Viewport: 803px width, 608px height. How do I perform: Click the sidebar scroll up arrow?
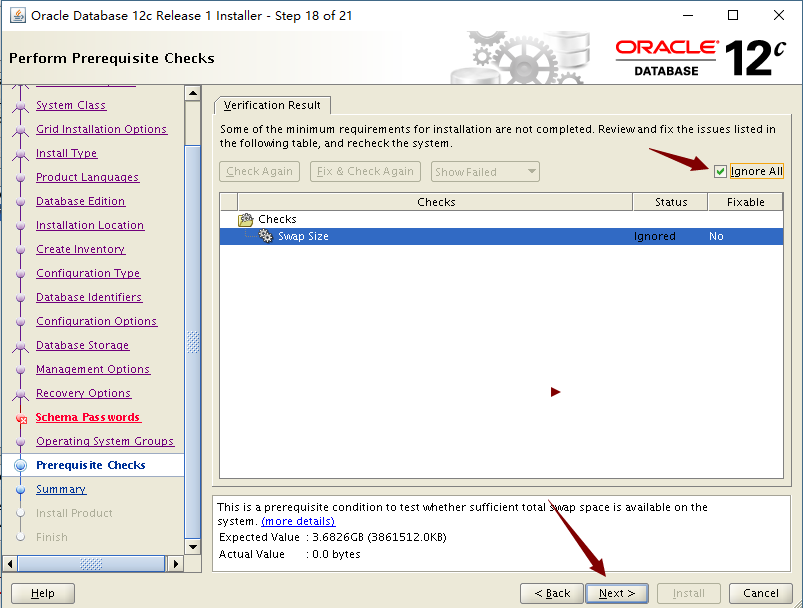click(193, 93)
